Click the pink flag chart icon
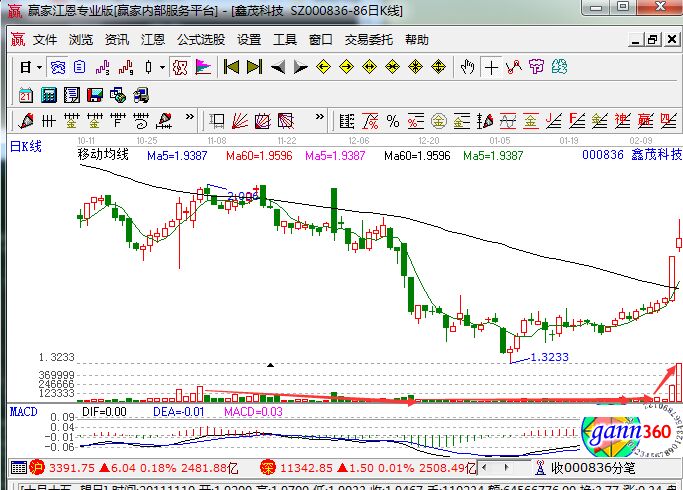This screenshot has height=490, width=683. coord(203,67)
